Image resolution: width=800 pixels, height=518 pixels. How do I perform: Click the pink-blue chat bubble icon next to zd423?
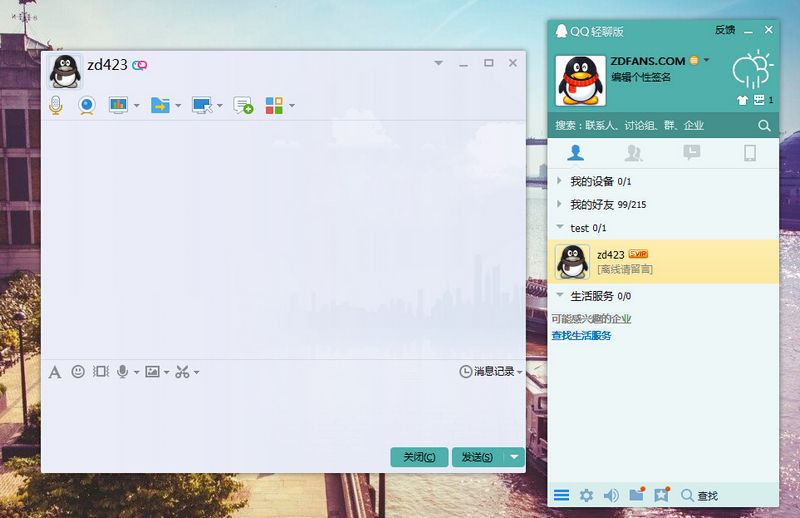click(x=140, y=65)
